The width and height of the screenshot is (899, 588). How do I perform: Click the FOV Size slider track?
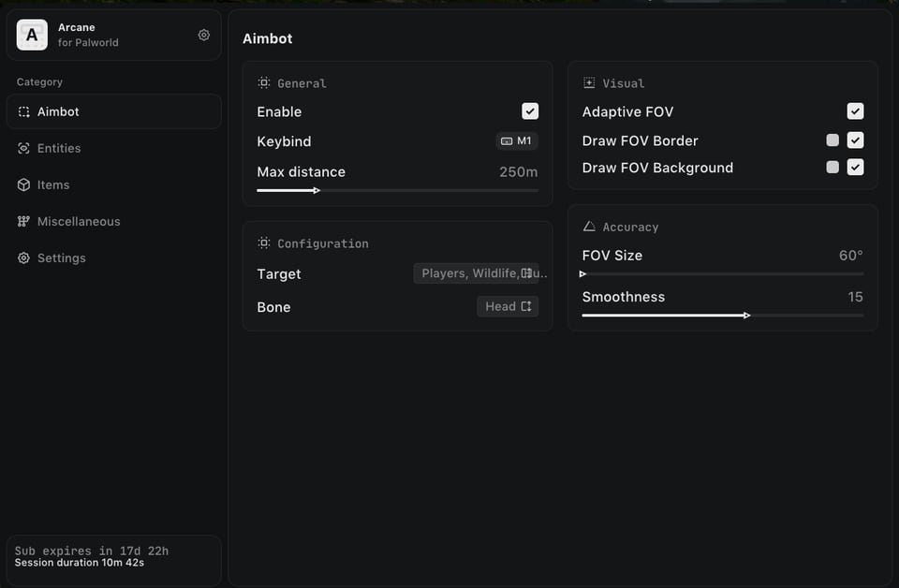coord(722,274)
